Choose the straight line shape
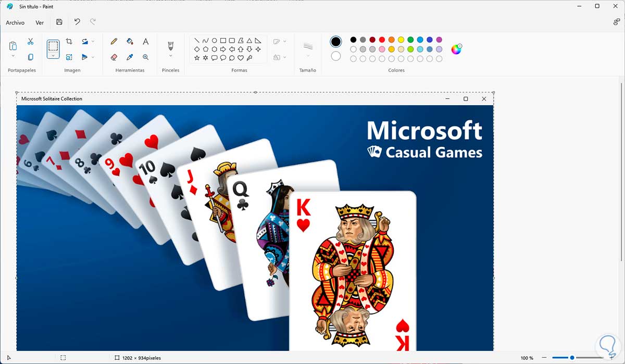 [x=197, y=40]
